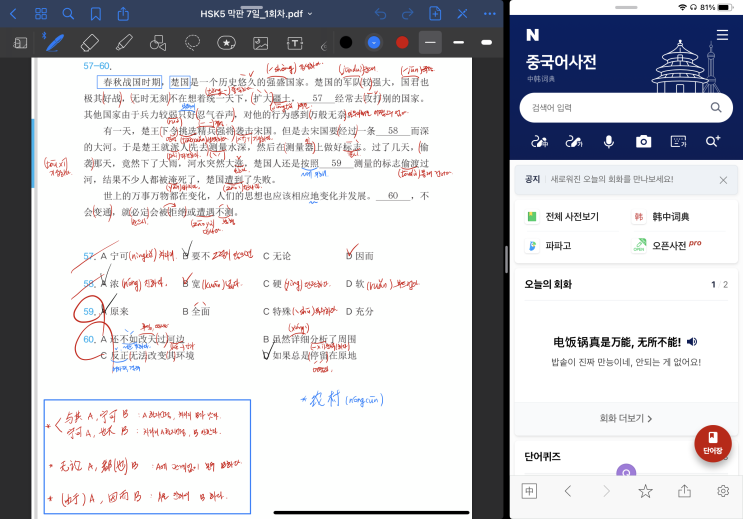Select the Image insert tool
Screen dimensions: 743x519
coord(261,44)
